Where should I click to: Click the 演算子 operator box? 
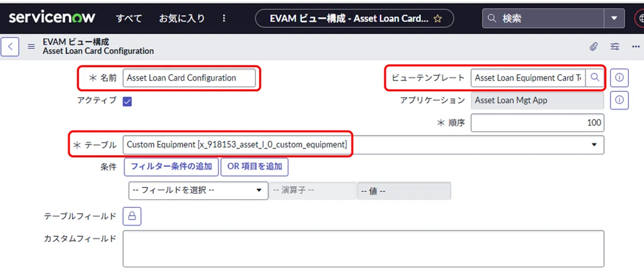point(312,191)
